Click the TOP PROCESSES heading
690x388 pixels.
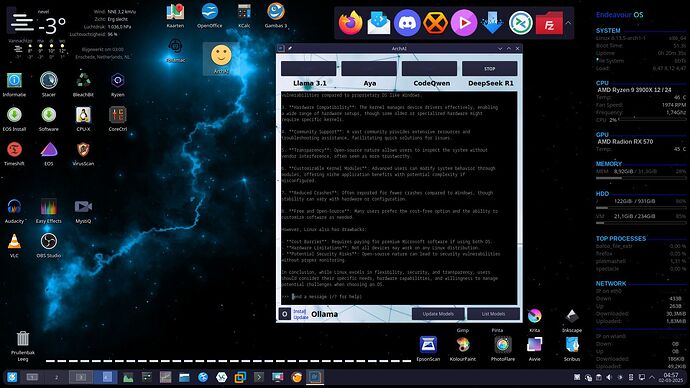tap(621, 238)
